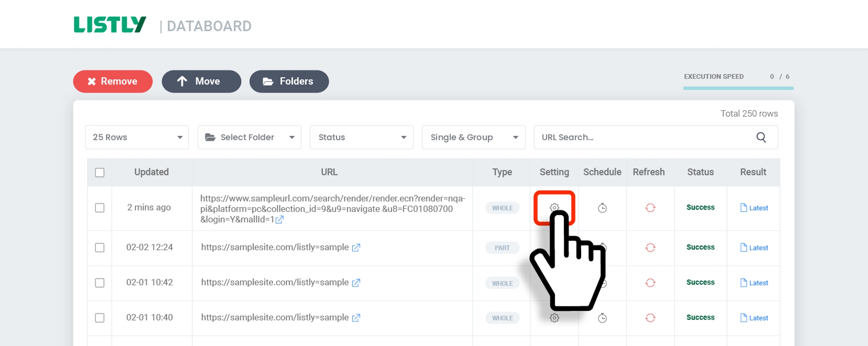868x346 pixels.
Task: Click refresh icon for 02-01 10:42 row
Action: tap(650, 283)
